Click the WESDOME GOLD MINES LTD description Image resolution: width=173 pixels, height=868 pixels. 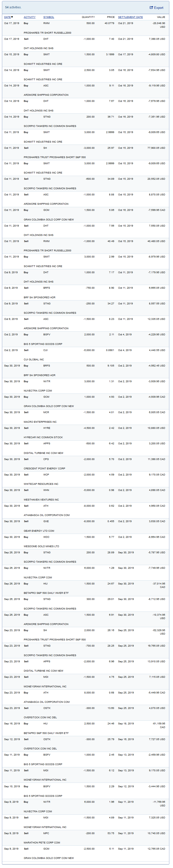click(x=41, y=546)
